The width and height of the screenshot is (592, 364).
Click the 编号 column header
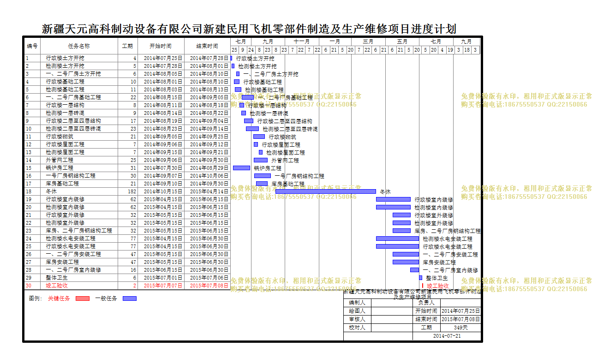[32, 46]
